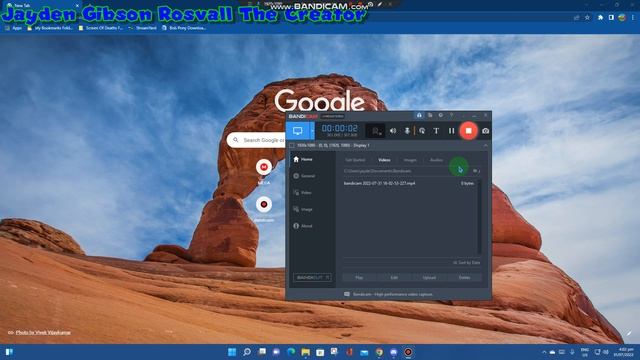Switch to Images tab

click(x=410, y=160)
